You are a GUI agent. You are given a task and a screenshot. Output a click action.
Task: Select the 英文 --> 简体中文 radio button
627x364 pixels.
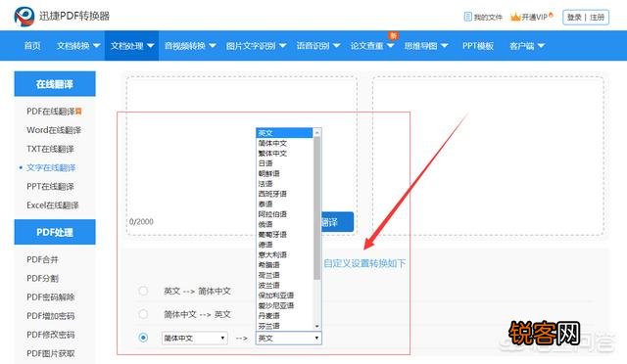pos(143,291)
